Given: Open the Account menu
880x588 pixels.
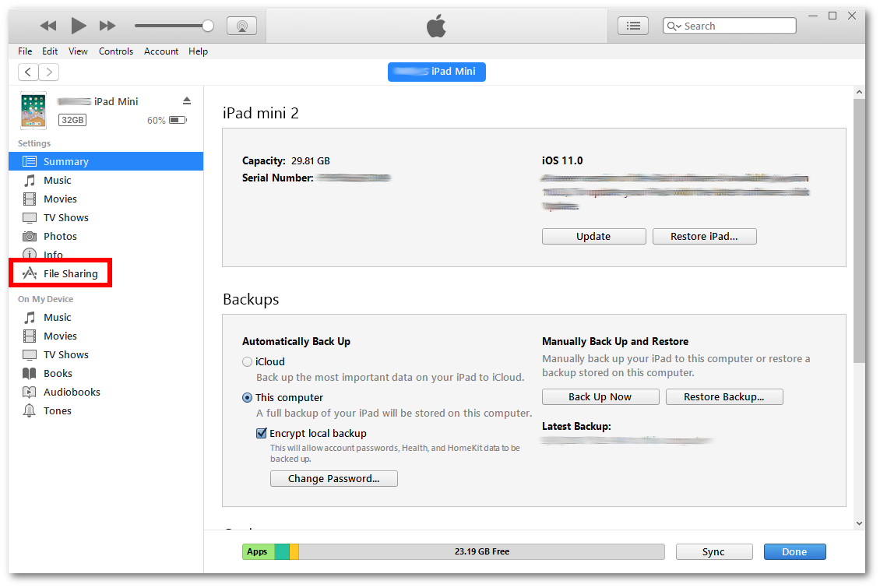Looking at the screenshot, I should [161, 51].
